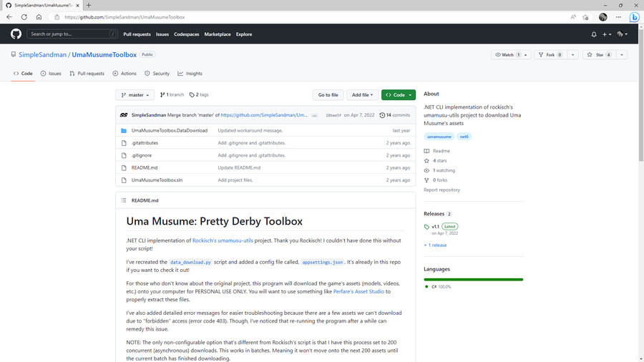Viewport: 644px width, 362px height.
Task: Open Issues in top navigation
Action: point(162,34)
